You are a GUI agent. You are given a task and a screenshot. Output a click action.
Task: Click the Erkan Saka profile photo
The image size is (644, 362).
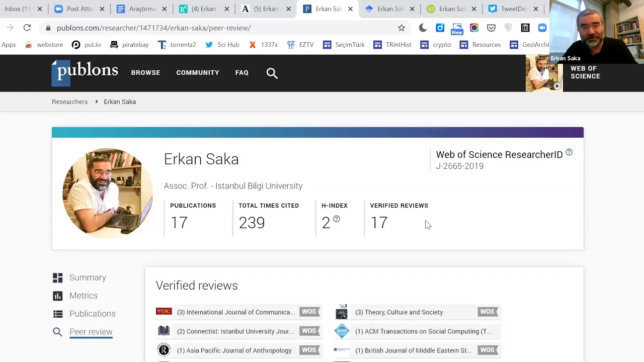[108, 193]
